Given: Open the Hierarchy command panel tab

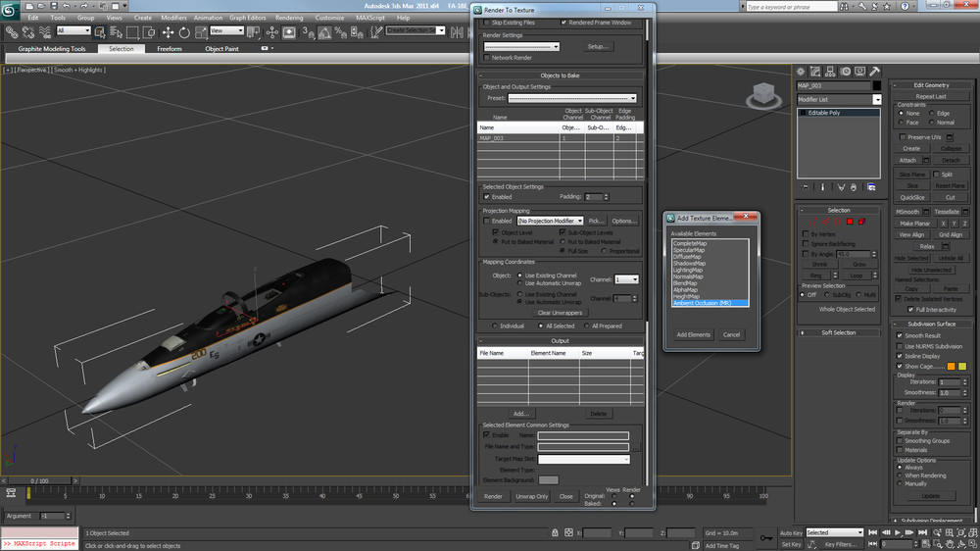Looking at the screenshot, I should 830,71.
